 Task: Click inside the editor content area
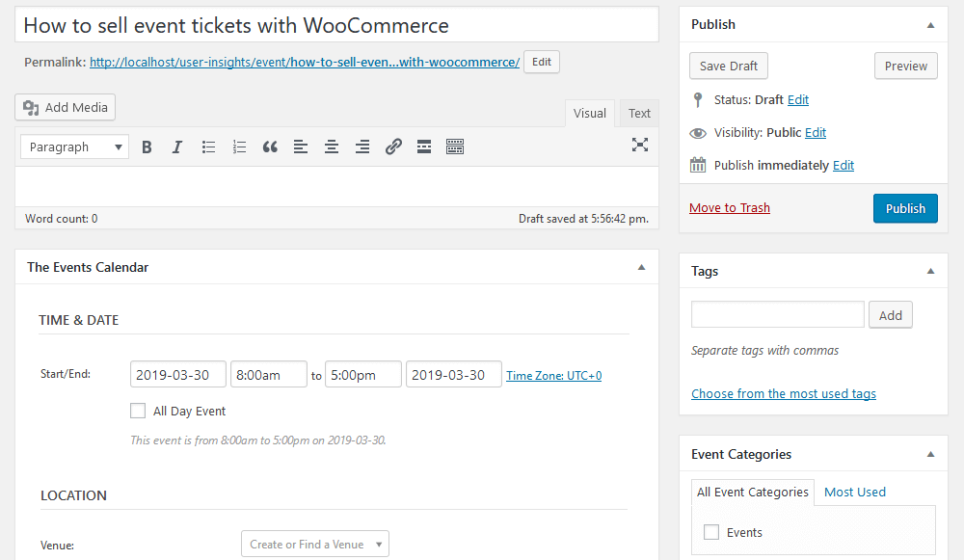(x=336, y=186)
